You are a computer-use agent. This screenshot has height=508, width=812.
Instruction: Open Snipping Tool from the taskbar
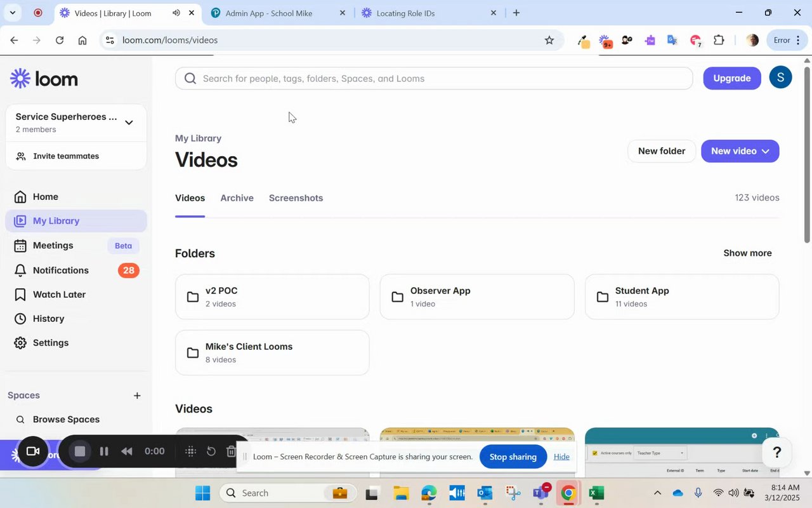[x=513, y=493]
